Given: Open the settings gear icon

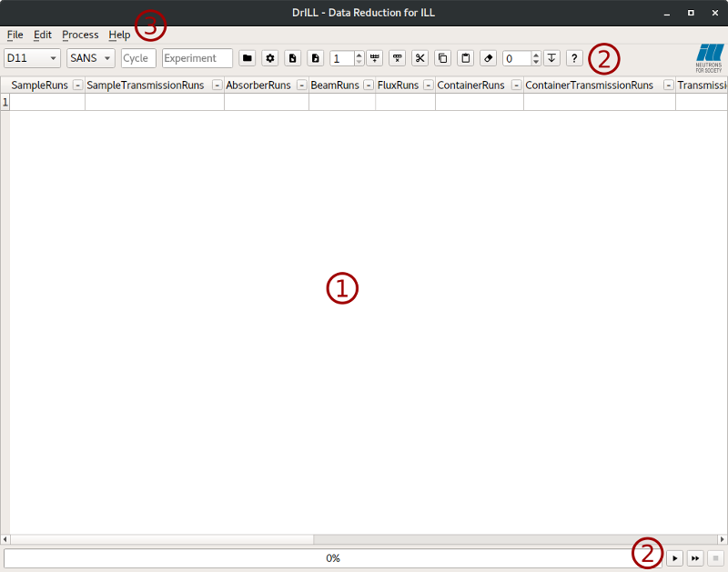Looking at the screenshot, I should click(270, 58).
